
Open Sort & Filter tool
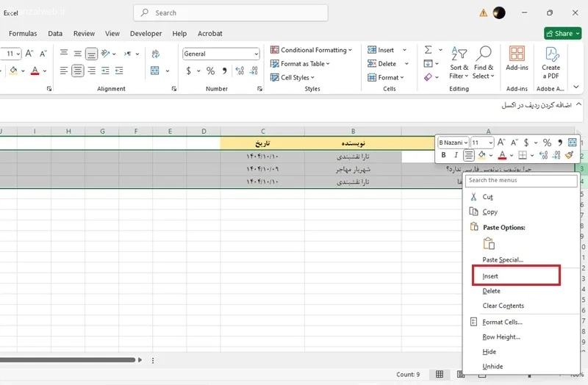(459, 62)
